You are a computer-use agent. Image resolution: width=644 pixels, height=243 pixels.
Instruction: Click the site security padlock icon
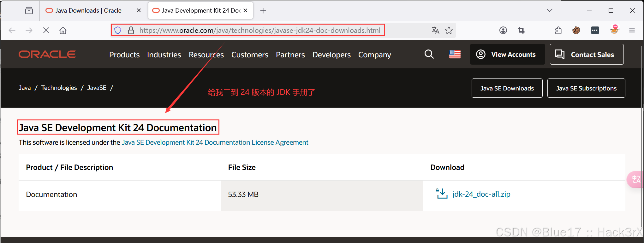click(131, 30)
